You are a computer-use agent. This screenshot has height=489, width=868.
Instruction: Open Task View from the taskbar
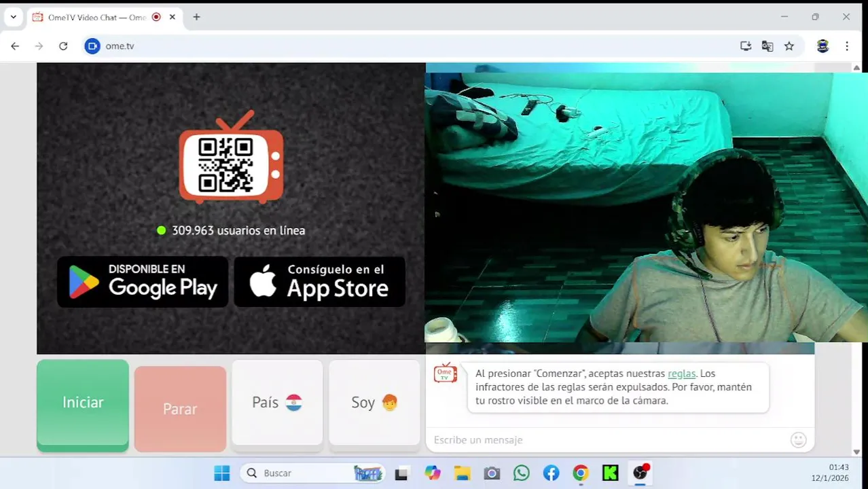pos(401,473)
